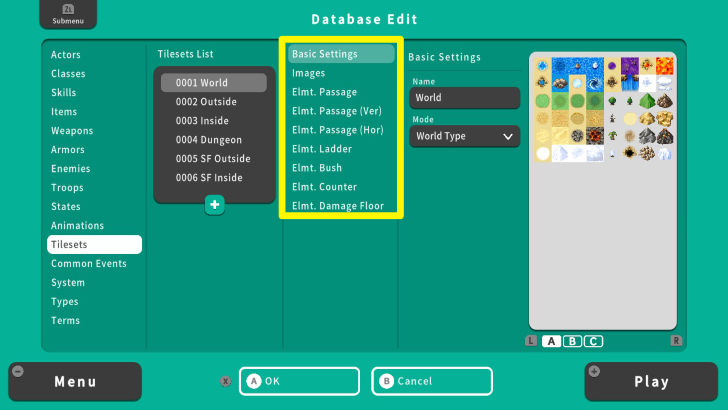Click the R shoulder page icon
The width and height of the screenshot is (728, 410).
(676, 341)
